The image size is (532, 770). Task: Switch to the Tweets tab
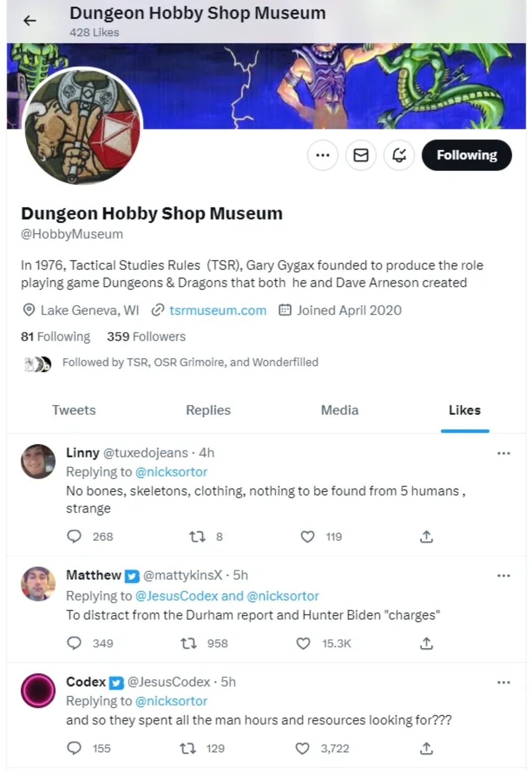pyautogui.click(x=74, y=410)
